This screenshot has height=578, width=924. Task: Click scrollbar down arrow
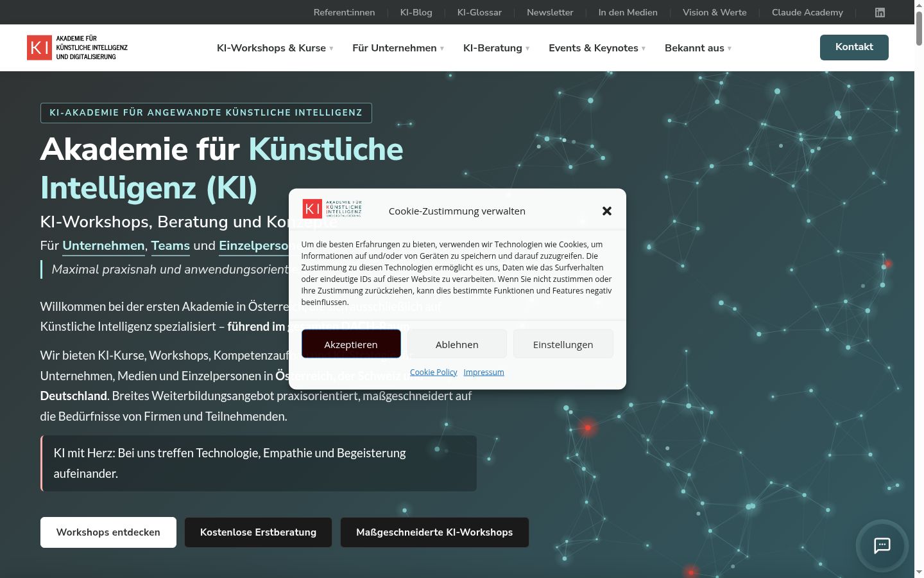point(919,573)
